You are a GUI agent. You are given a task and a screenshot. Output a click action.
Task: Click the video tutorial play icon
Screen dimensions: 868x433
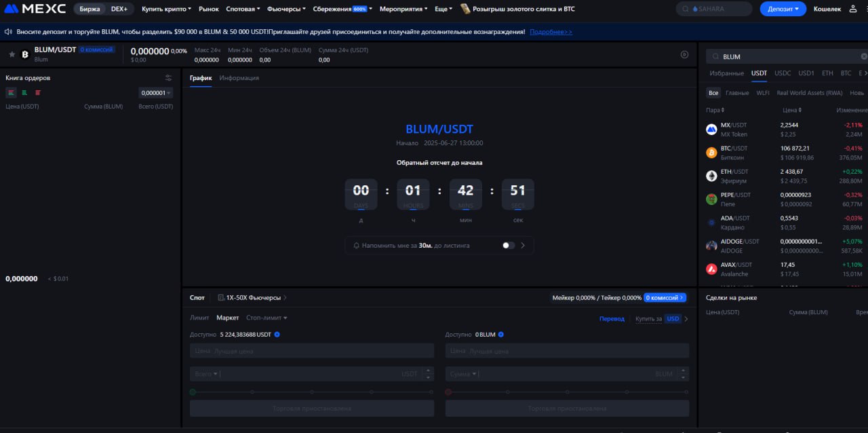point(684,54)
